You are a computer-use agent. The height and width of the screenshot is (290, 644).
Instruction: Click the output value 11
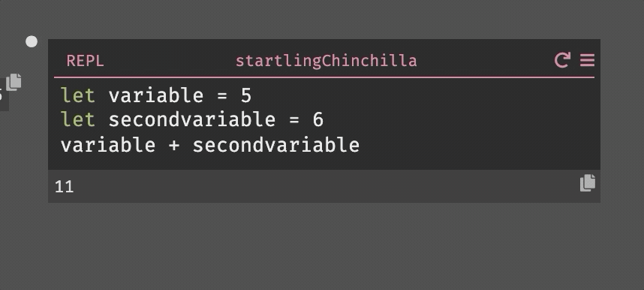tap(64, 187)
